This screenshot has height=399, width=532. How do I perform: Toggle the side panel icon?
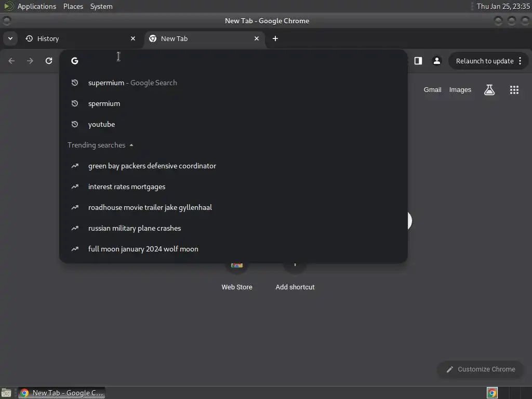418,61
